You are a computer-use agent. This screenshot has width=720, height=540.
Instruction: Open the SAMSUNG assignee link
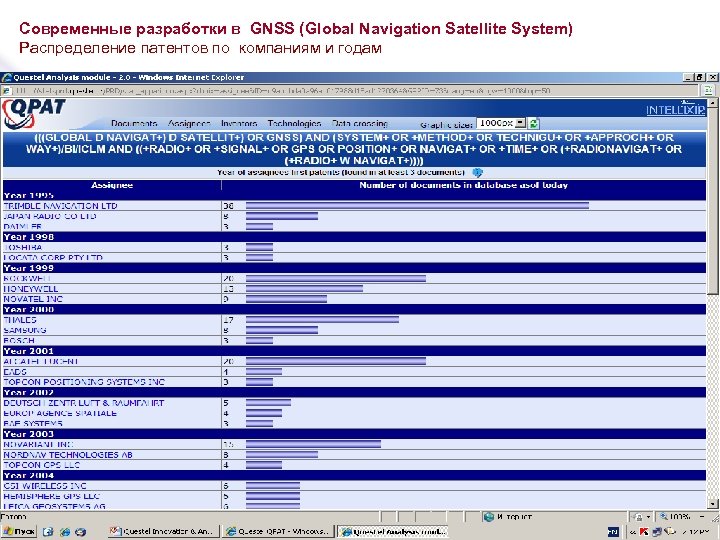click(x=25, y=330)
